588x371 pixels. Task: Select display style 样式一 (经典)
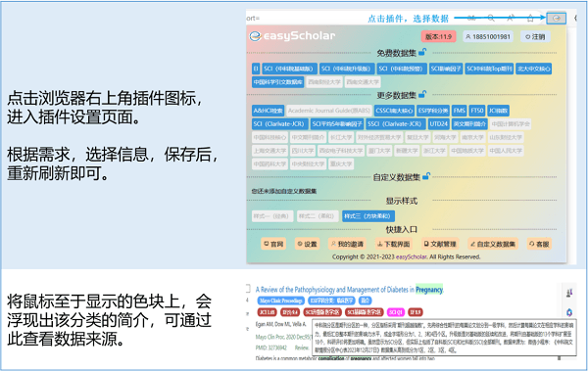(272, 216)
